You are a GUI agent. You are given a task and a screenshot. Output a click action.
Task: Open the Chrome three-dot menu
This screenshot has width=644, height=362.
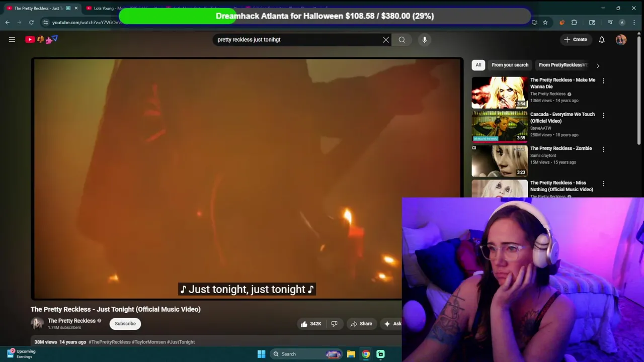pos(634,22)
